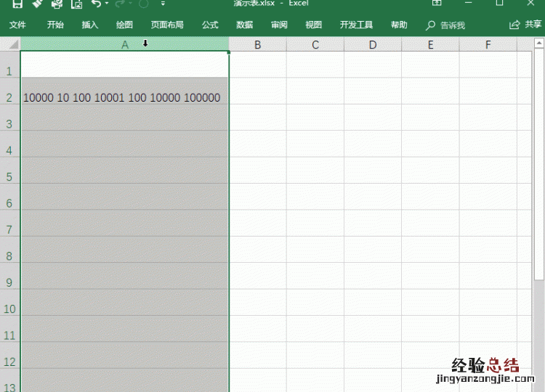Click the vertical scrollbar up arrow

(538, 43)
